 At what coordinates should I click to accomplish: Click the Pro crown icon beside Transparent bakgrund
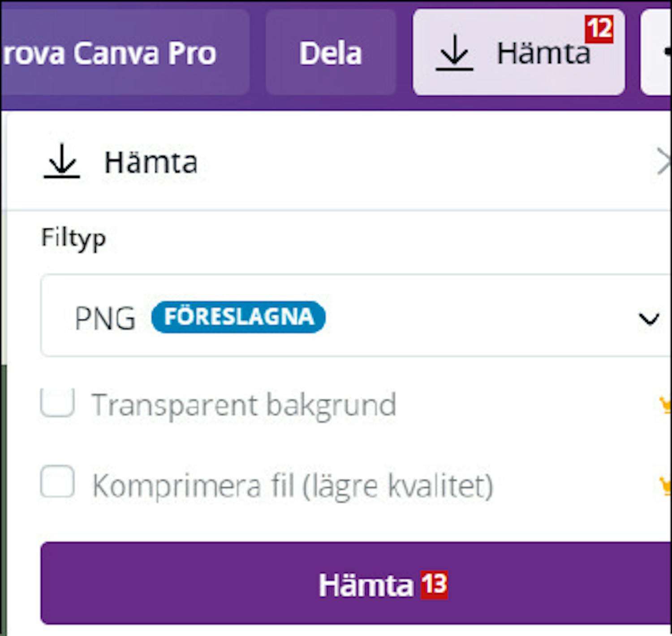tap(665, 405)
